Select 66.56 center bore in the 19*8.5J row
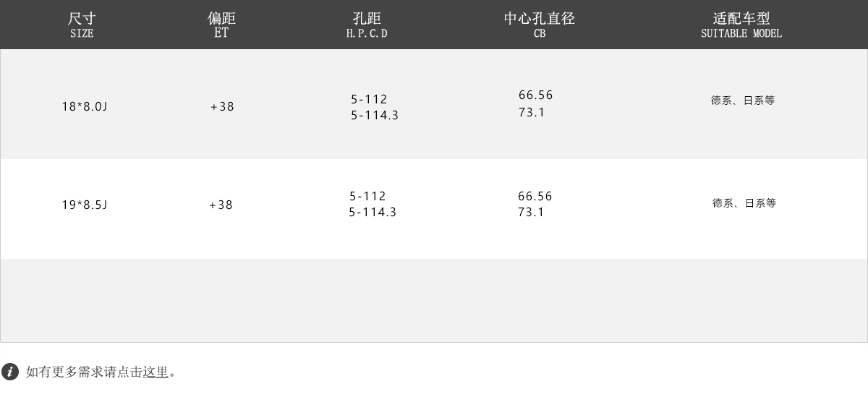This screenshot has height=410, width=868. [x=535, y=197]
